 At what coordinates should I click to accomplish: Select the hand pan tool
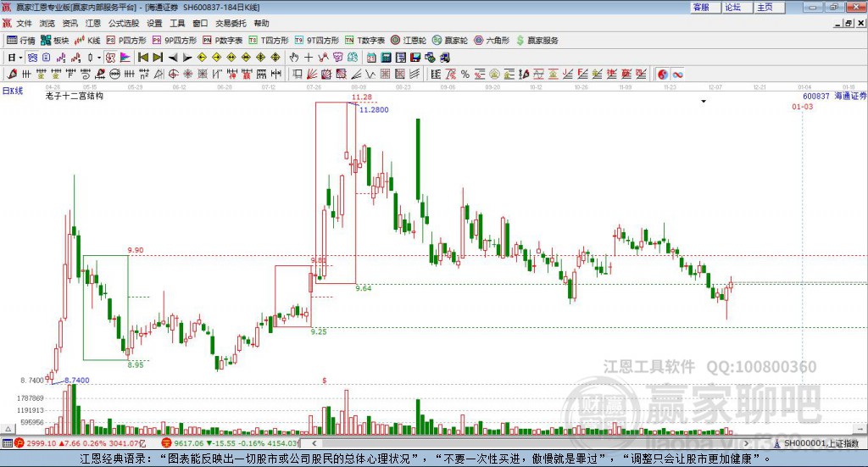(293, 58)
